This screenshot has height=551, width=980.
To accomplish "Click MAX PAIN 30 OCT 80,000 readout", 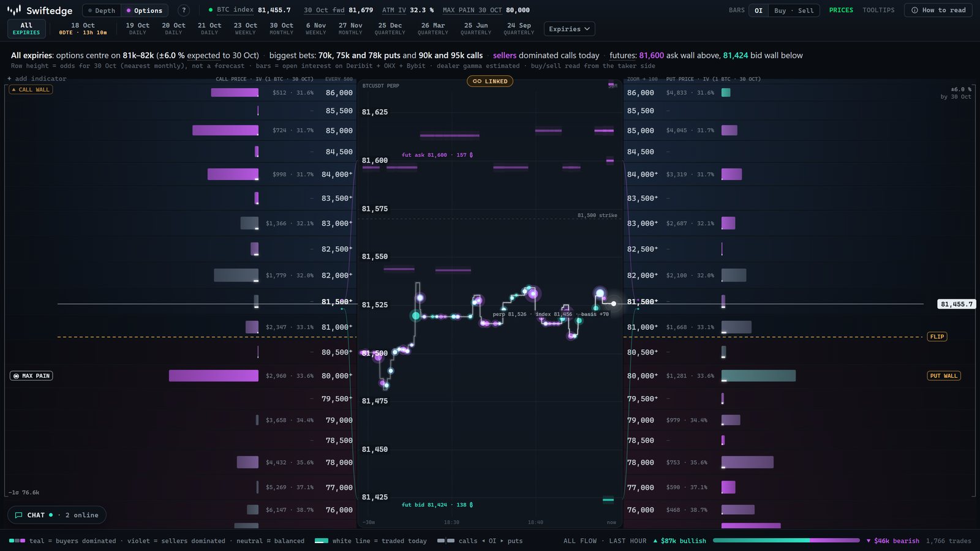I will (486, 10).
